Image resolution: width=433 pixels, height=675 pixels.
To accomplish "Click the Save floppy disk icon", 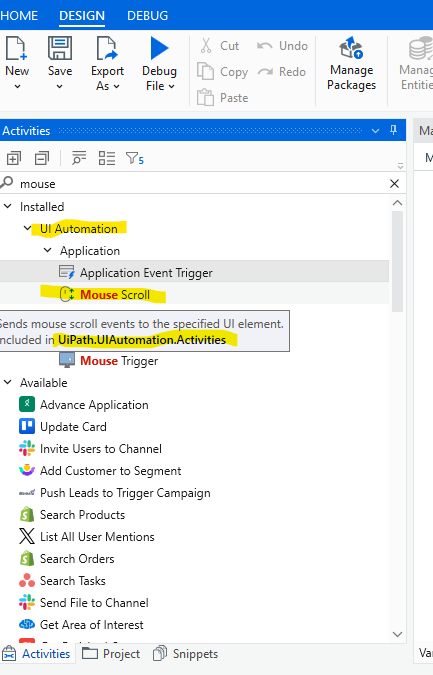I will pos(60,48).
